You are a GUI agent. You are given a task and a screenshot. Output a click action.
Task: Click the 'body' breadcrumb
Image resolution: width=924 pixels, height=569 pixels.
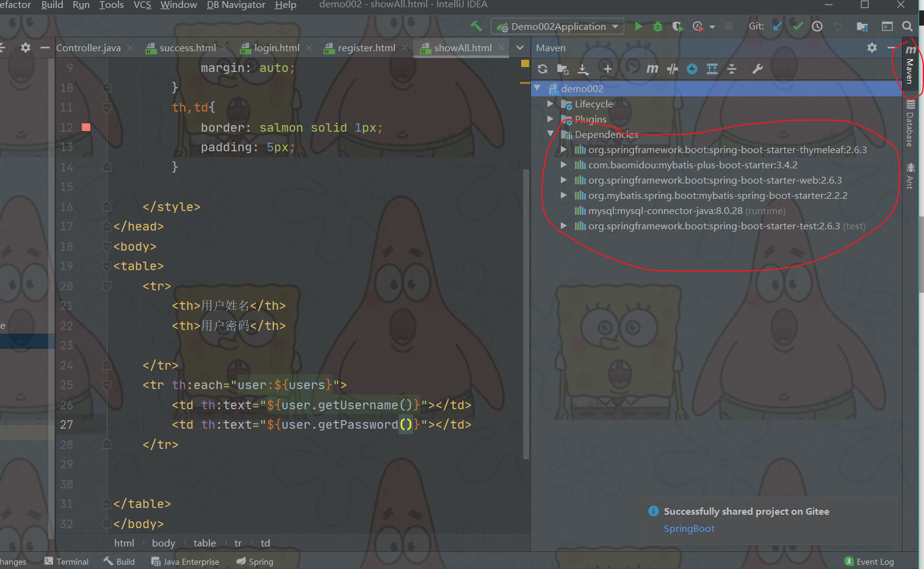point(164,543)
